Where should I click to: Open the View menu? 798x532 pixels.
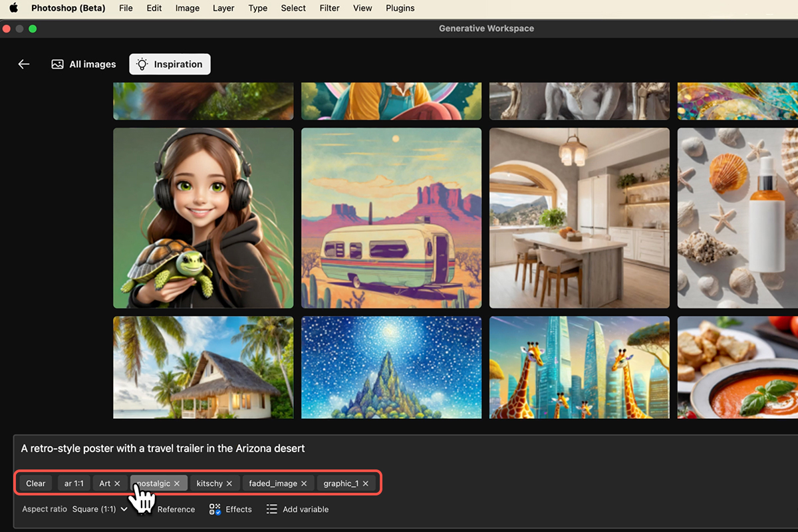(x=362, y=8)
